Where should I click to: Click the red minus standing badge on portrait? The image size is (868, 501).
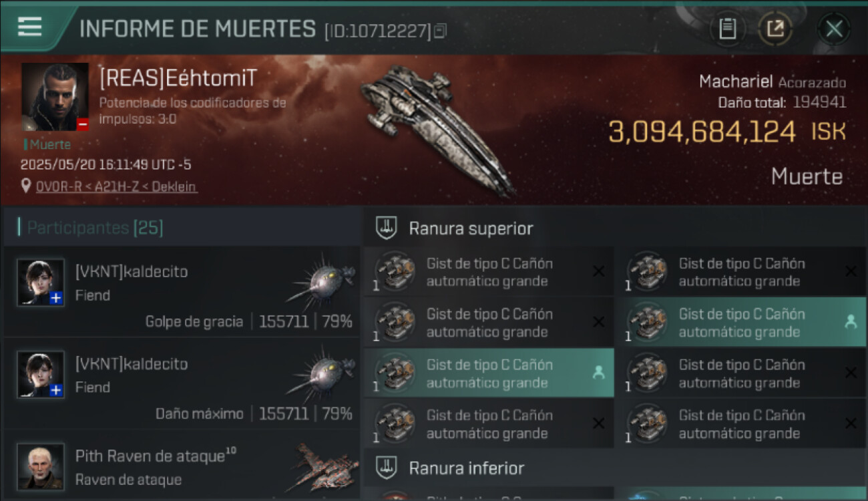[82, 124]
